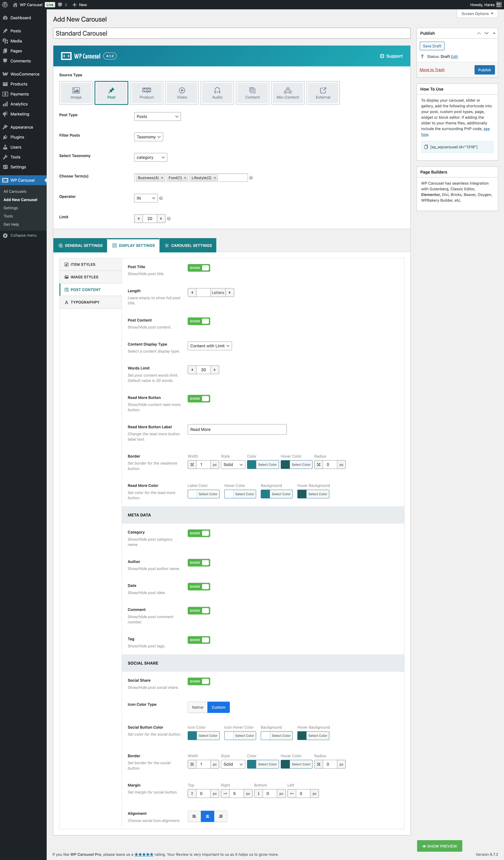Select center social icon alignment
The image size is (504, 860).
(x=208, y=816)
